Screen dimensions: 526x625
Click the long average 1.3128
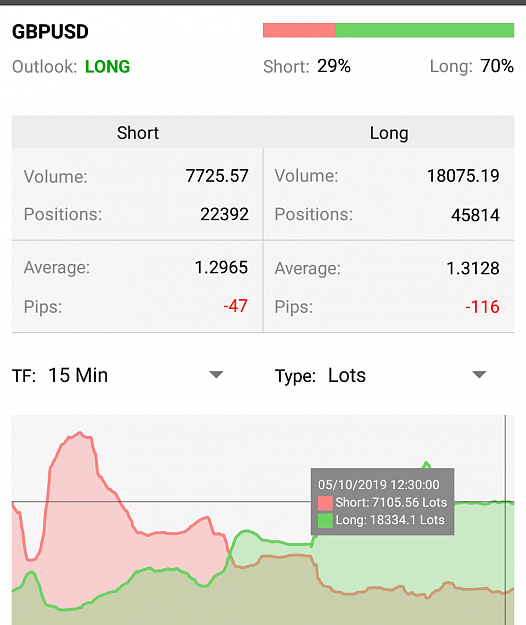point(473,268)
